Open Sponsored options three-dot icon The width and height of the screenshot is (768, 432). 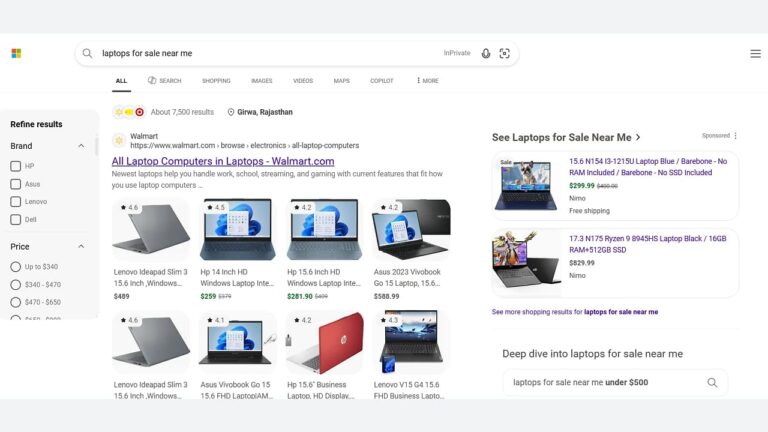tap(735, 136)
